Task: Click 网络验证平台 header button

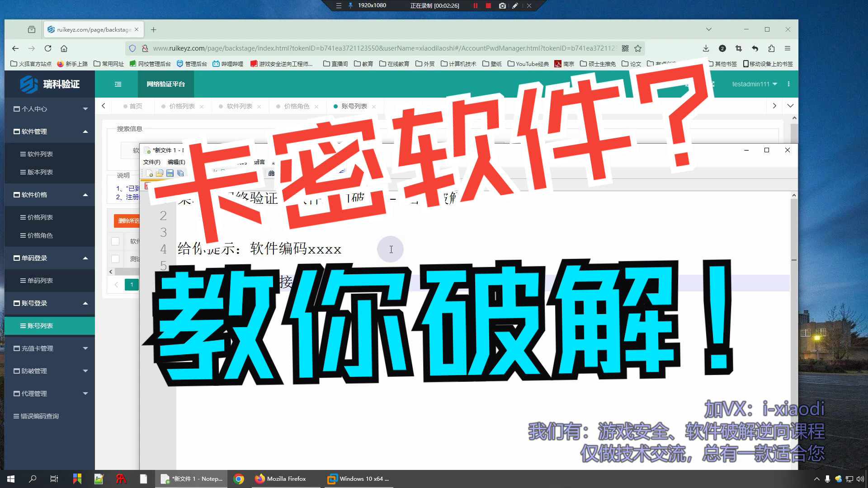Action: pos(166,84)
